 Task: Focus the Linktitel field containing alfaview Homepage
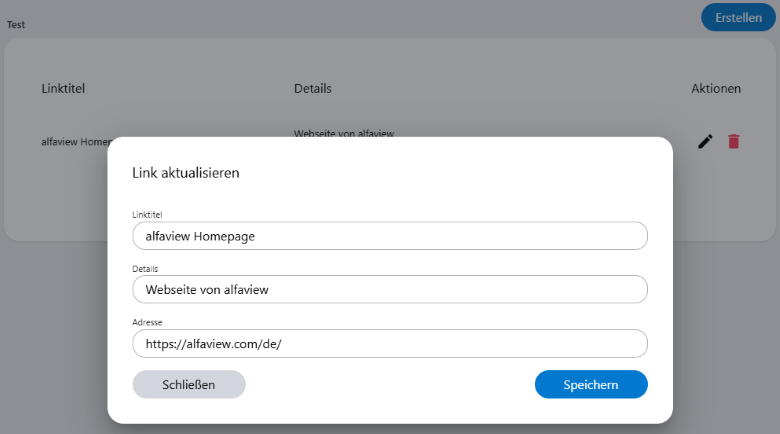[390, 235]
